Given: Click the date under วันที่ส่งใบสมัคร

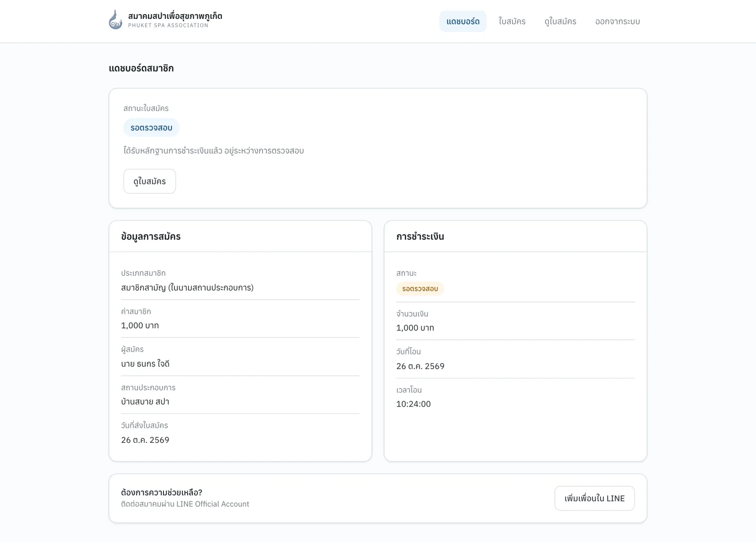Looking at the screenshot, I should (x=145, y=440).
